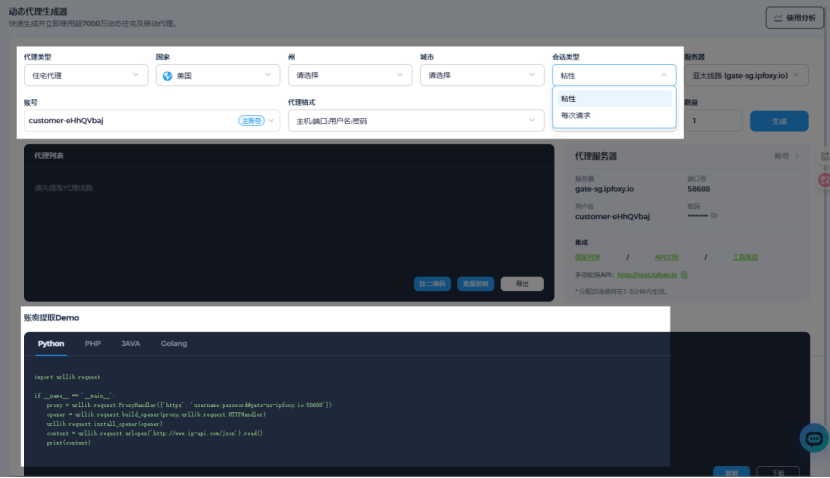
Task: Click the 数量 quantity input field
Action: click(712, 121)
